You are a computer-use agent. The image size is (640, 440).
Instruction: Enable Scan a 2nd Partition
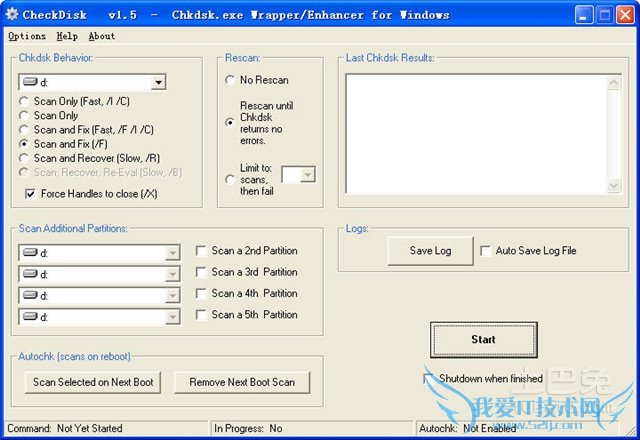pyautogui.click(x=201, y=251)
